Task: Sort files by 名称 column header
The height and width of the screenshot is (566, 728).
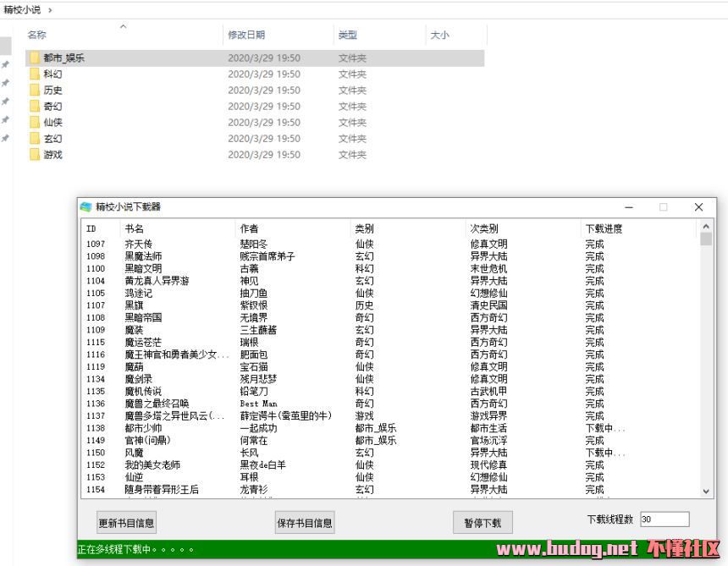Action: [37, 36]
